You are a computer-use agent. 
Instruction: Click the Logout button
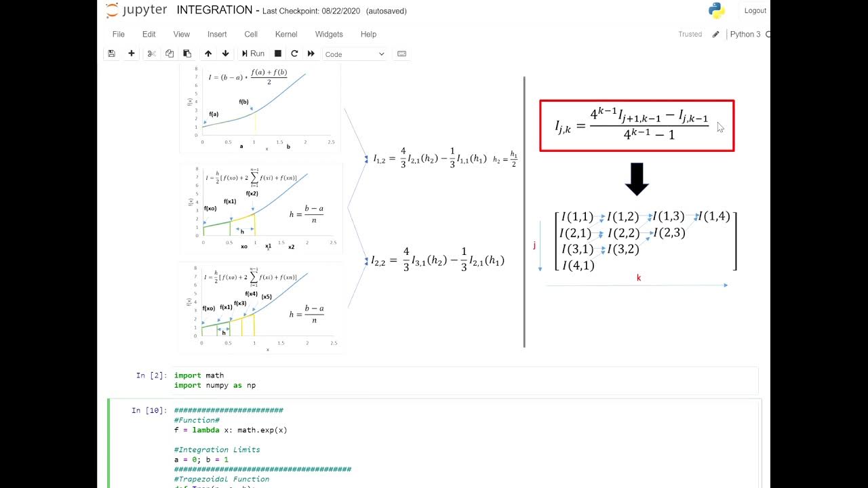click(755, 11)
